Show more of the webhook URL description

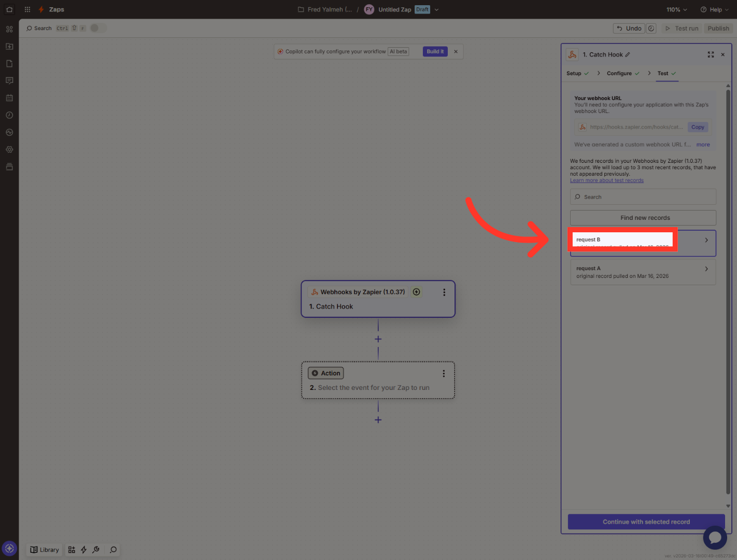coord(703,145)
